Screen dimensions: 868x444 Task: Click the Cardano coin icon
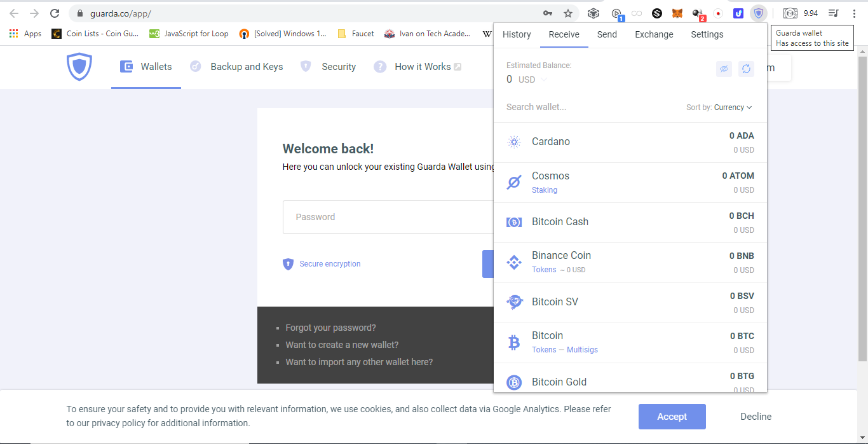point(514,142)
